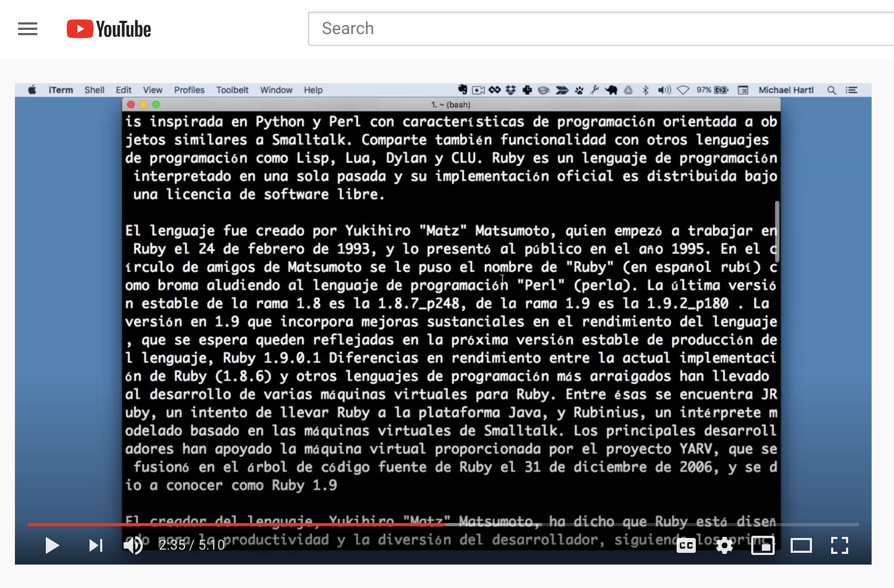The width and height of the screenshot is (894, 588).
Task: Toggle closed captions on the video
Action: [x=686, y=545]
